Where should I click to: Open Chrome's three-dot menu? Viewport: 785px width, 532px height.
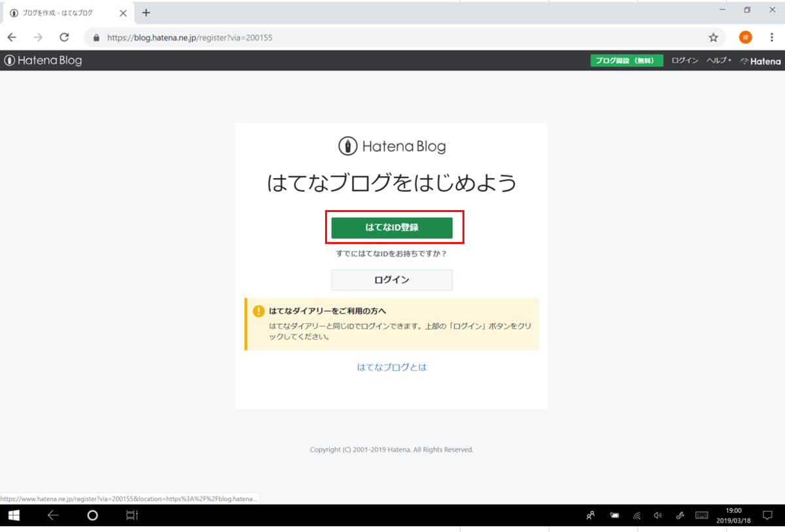772,37
